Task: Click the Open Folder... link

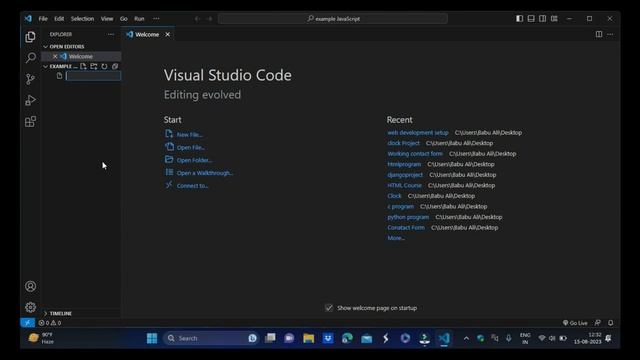Action: (x=195, y=160)
